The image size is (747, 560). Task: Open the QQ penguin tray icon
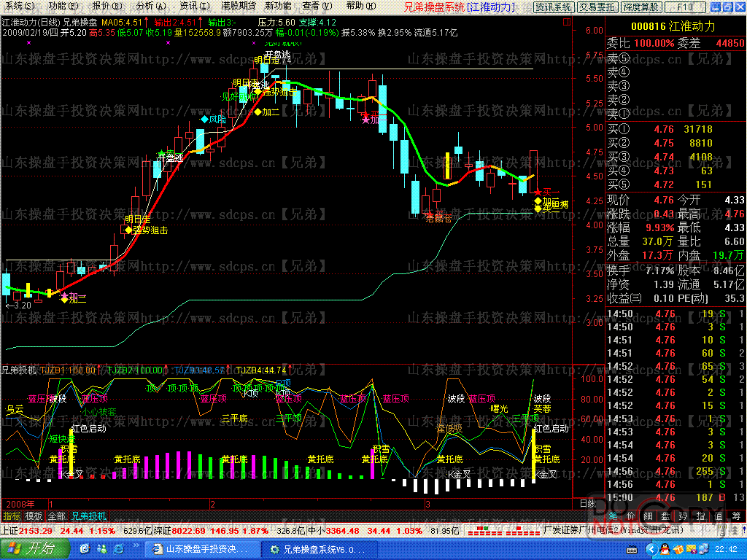click(x=665, y=550)
